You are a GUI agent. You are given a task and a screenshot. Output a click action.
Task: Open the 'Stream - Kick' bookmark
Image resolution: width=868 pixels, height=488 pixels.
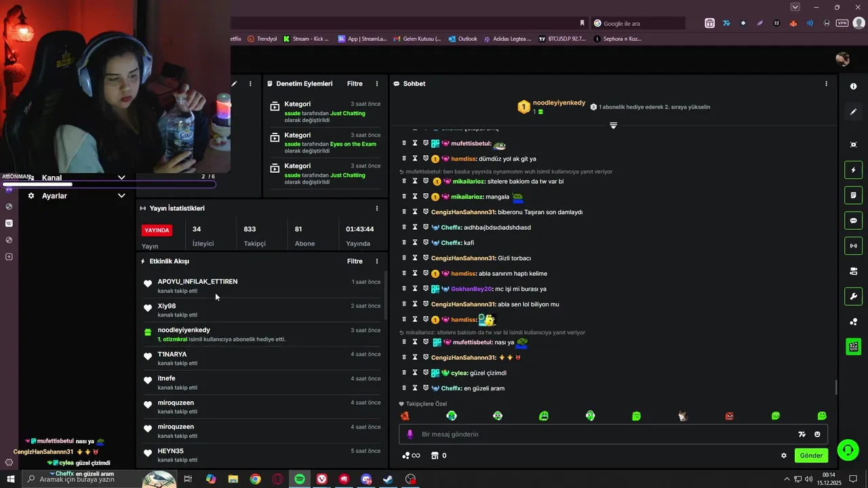pyautogui.click(x=306, y=39)
